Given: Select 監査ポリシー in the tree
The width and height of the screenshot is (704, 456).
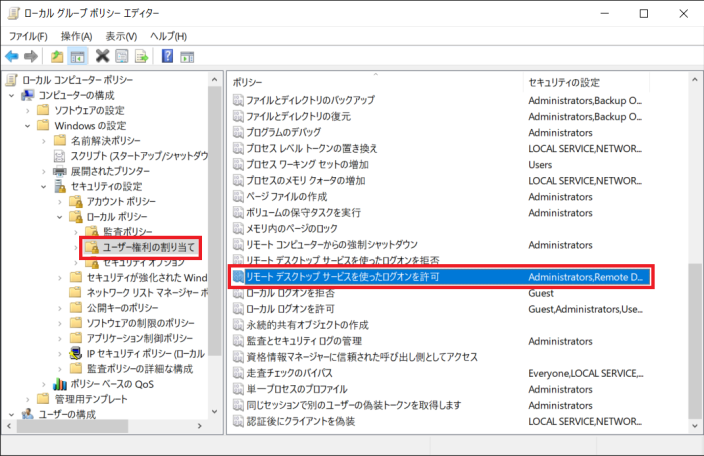Looking at the screenshot, I should [x=128, y=232].
